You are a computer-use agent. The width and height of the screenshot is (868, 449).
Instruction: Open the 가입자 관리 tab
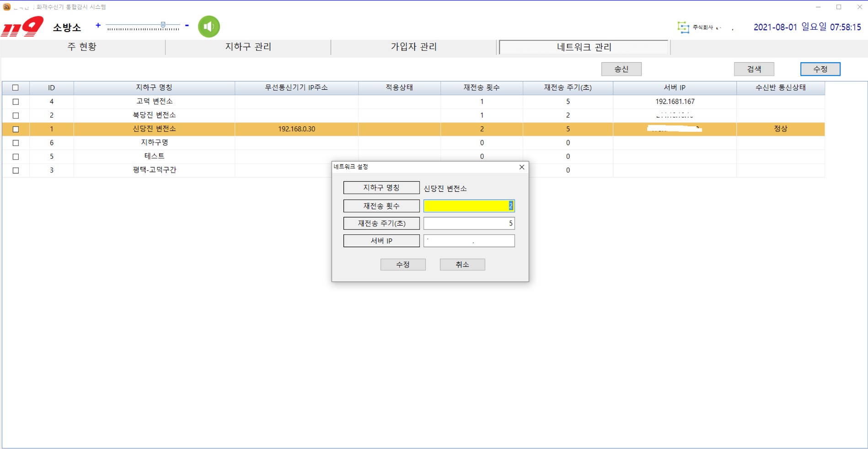413,47
